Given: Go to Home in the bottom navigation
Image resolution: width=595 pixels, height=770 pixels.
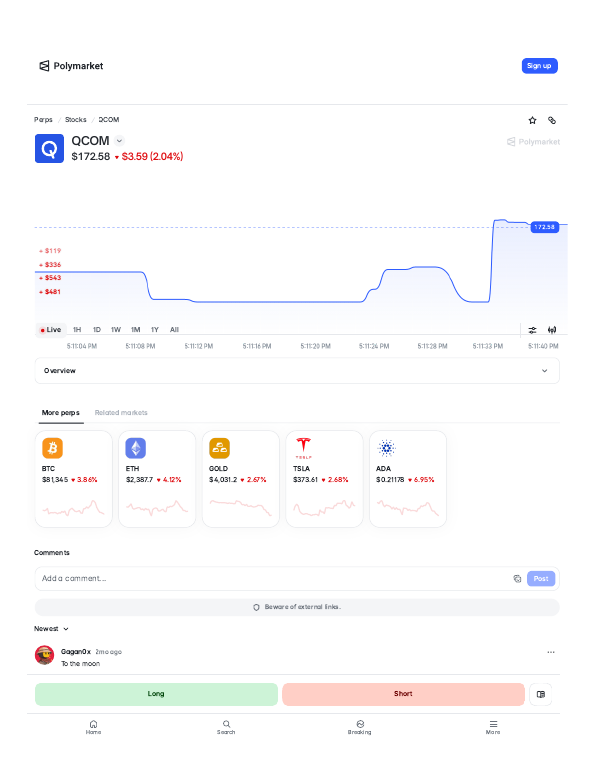Looking at the screenshot, I should (93, 727).
